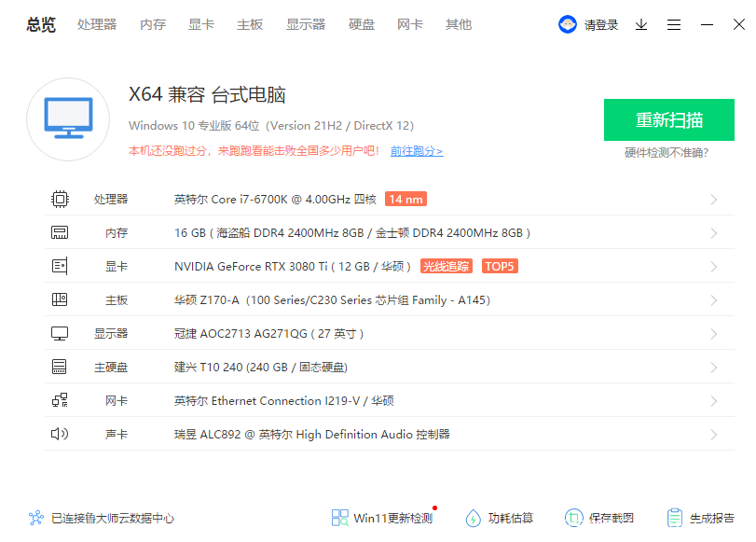
Task: Open the hamburger menu icon
Action: coord(674,24)
